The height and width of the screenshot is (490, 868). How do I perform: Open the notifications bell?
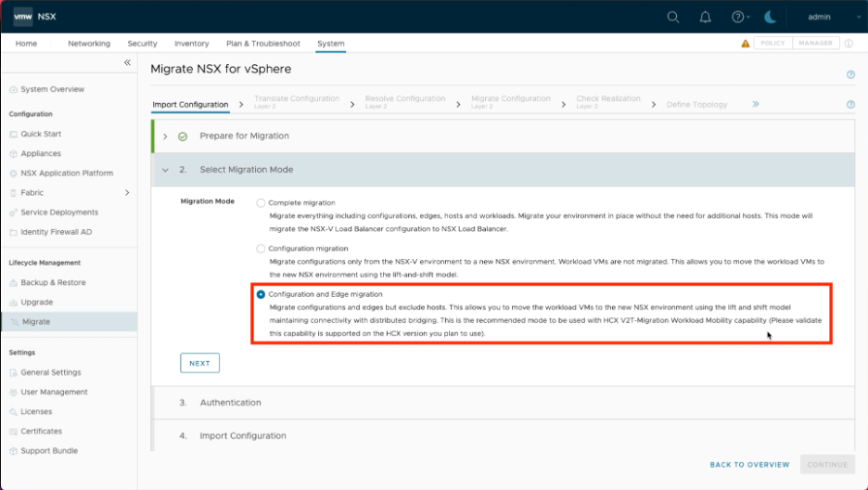pos(705,17)
